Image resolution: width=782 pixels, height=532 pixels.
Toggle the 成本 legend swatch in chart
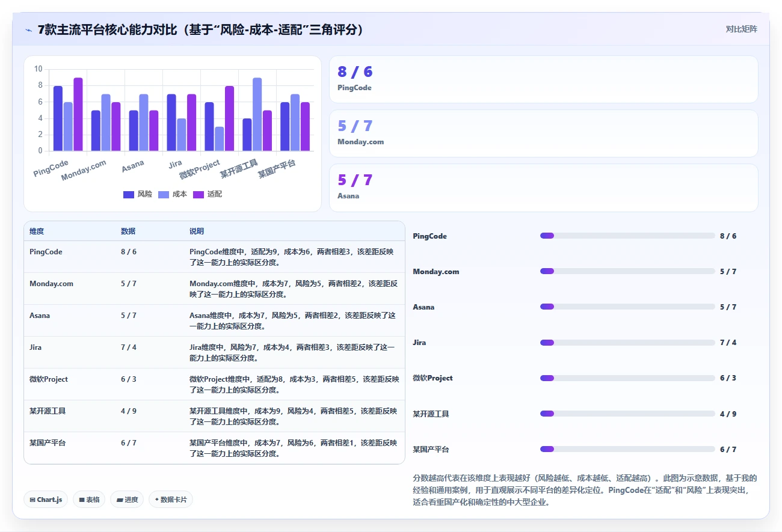(164, 194)
